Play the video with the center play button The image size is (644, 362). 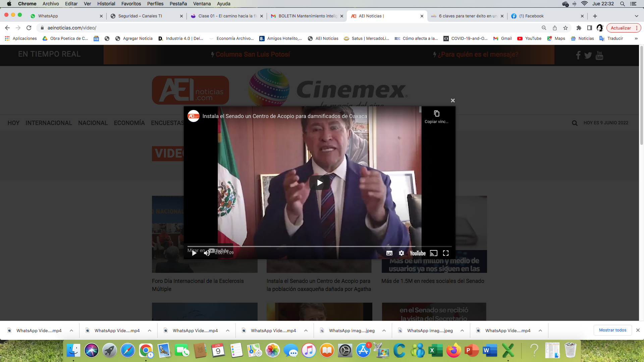tap(320, 183)
